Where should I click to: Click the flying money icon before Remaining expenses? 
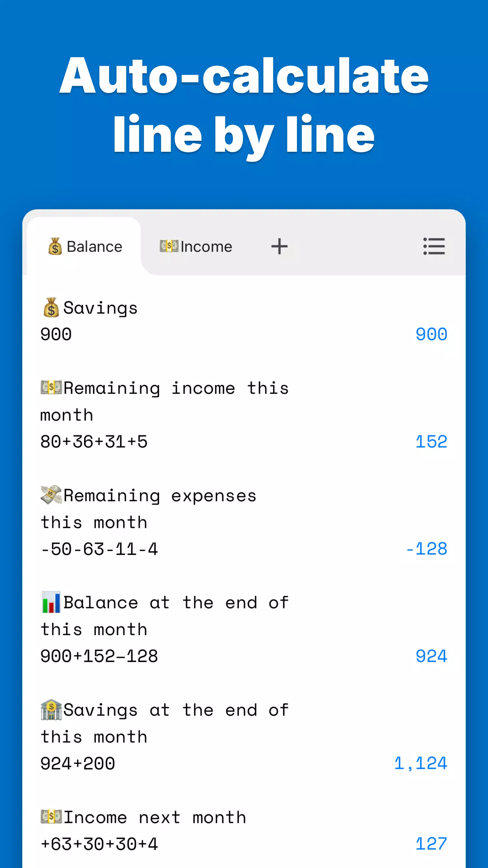(51, 495)
